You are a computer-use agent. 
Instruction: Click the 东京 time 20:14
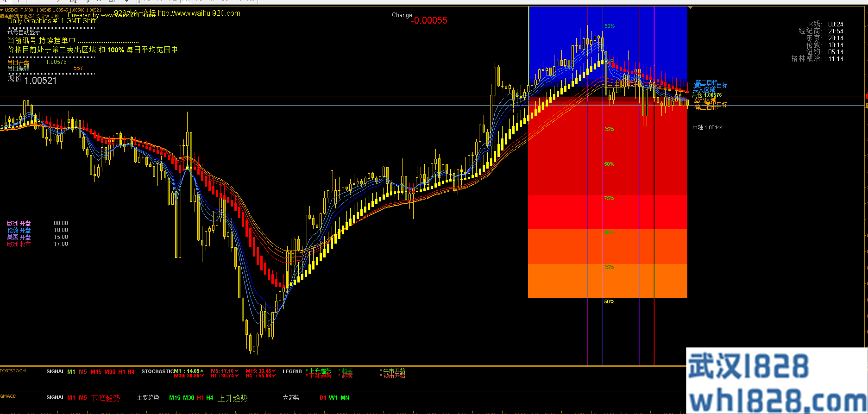[836, 38]
